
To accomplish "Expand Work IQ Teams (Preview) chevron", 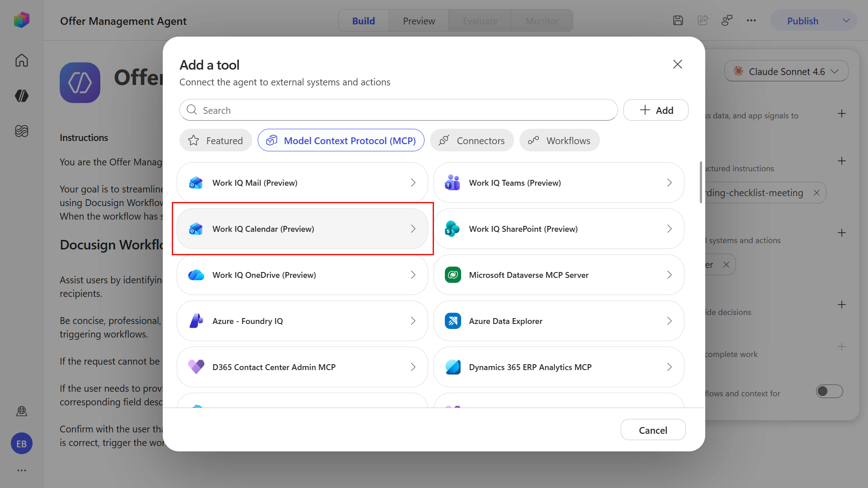I will pos(669,183).
